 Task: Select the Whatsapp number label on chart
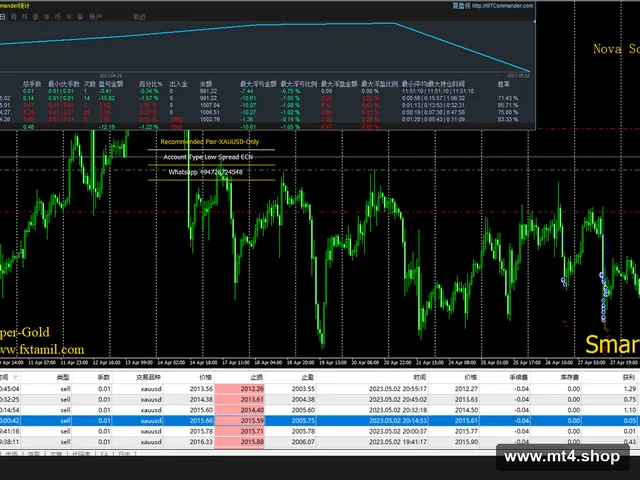coord(205,172)
